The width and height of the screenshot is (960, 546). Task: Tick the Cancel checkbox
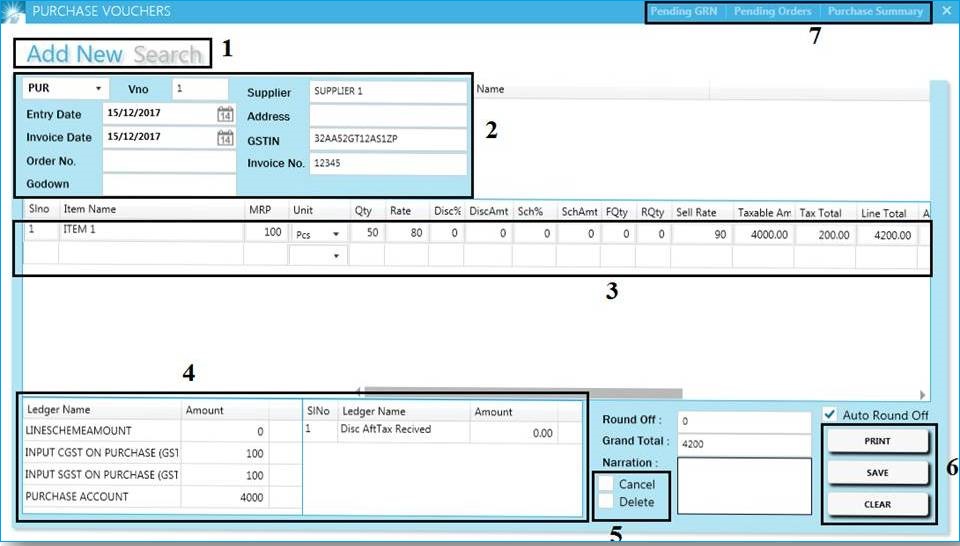(606, 484)
